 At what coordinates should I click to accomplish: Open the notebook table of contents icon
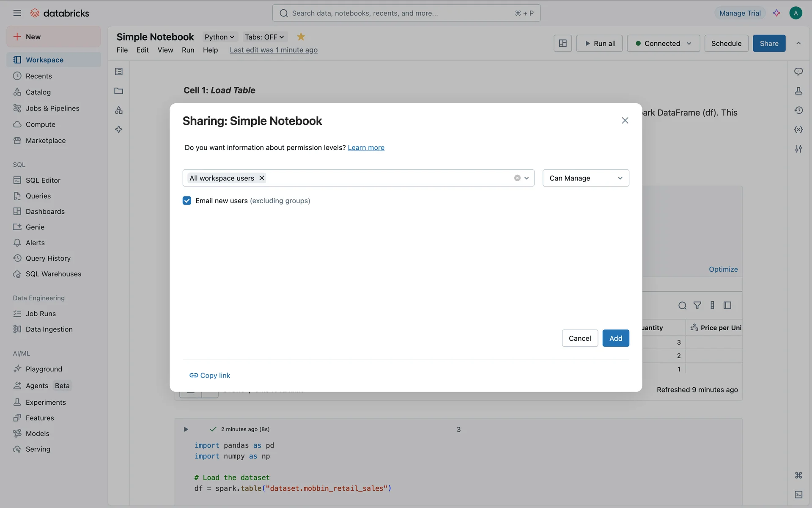click(119, 72)
